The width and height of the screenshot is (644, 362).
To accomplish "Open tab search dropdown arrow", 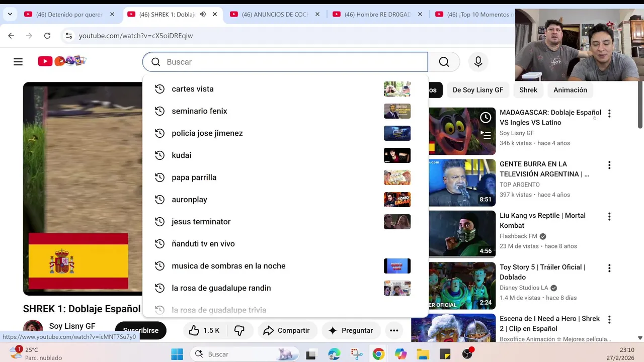I will pyautogui.click(x=10, y=14).
